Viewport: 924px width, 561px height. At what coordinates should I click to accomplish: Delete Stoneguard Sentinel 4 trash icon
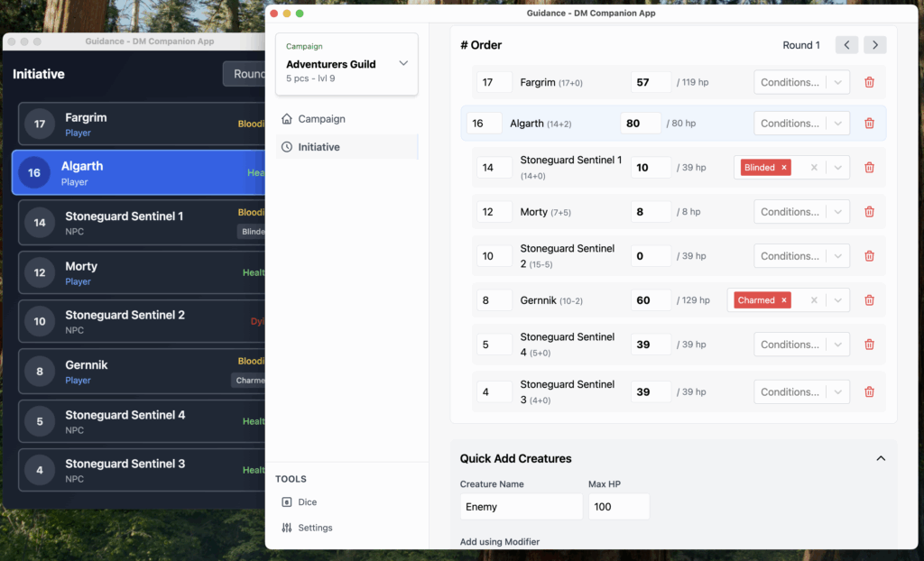coord(869,345)
